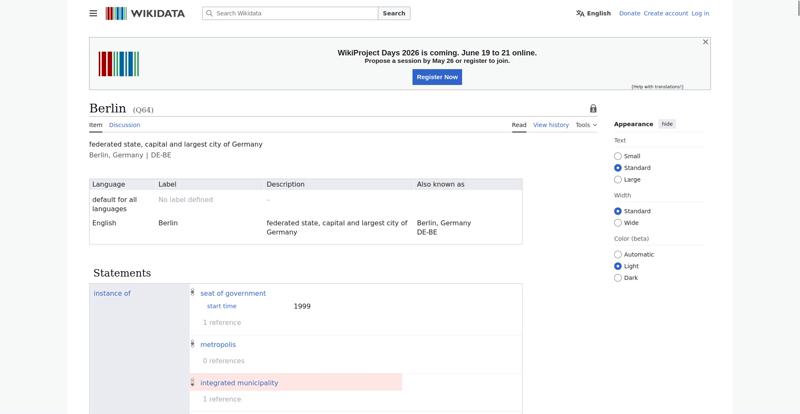Expand the 1 reference under seat of government
Image resolution: width=800 pixels, height=414 pixels.
click(x=222, y=323)
